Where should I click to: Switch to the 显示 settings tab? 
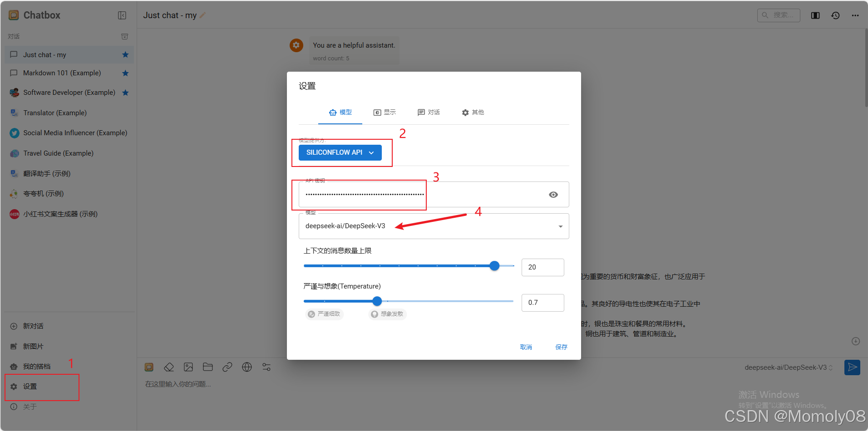[x=385, y=112]
